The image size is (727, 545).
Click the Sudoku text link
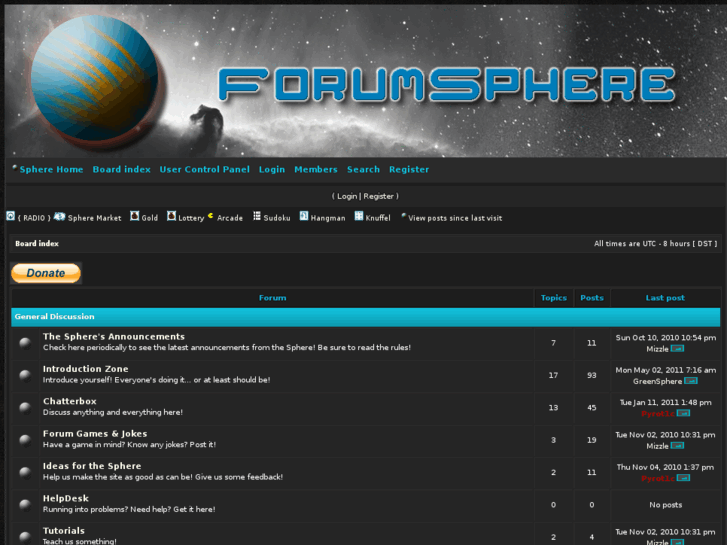tap(277, 218)
